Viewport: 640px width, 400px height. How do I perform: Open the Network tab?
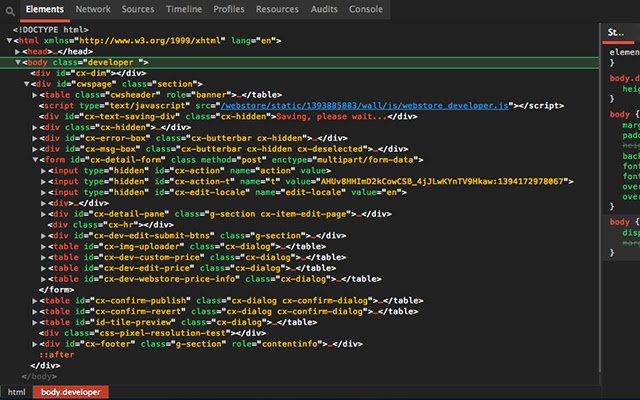(x=93, y=9)
